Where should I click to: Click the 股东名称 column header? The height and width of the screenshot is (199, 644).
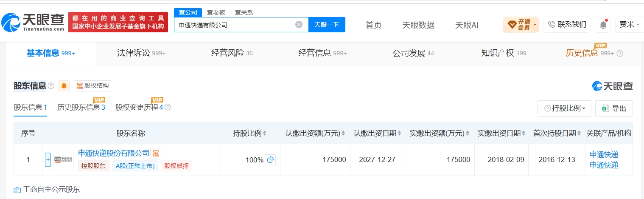click(131, 134)
